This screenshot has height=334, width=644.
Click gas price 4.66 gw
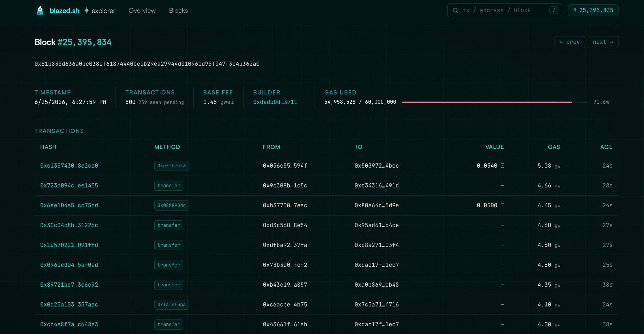pos(549,186)
